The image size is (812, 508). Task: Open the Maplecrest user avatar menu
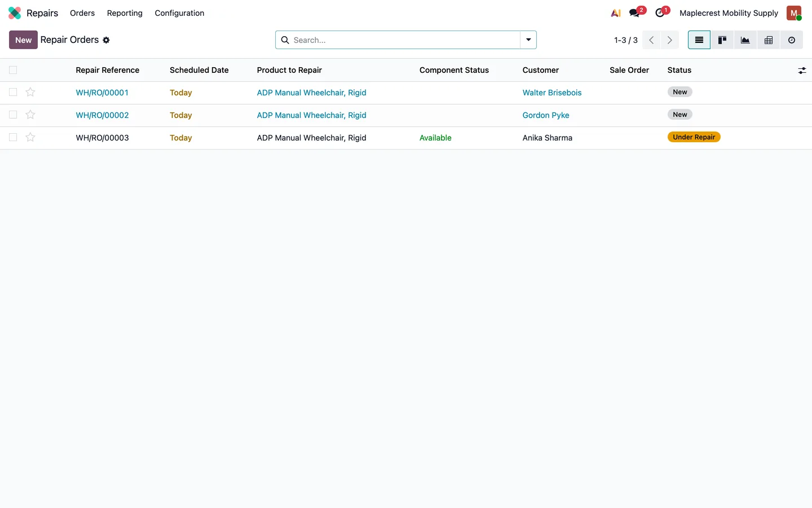click(794, 13)
